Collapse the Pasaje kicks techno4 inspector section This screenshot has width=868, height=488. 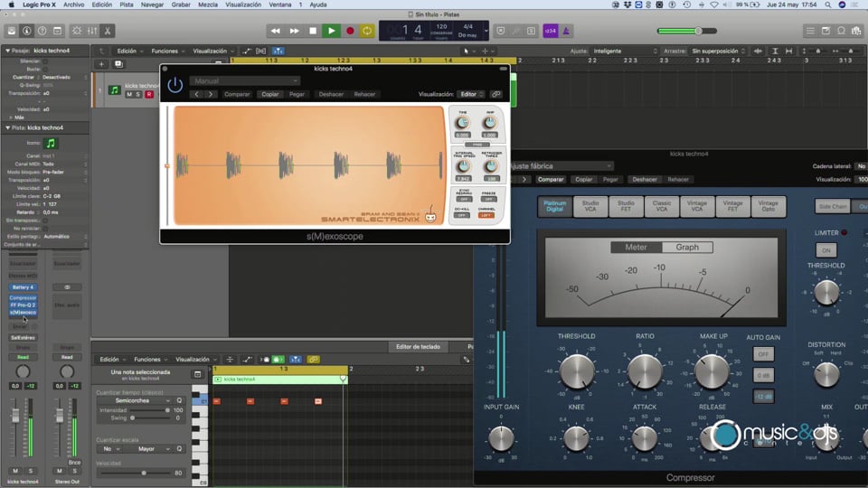pos(8,51)
